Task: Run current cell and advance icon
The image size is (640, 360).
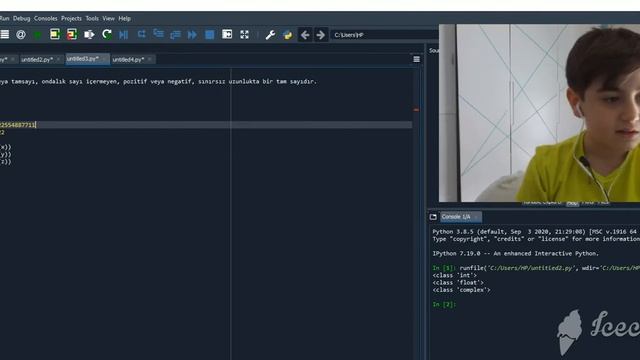Action: pos(72,34)
